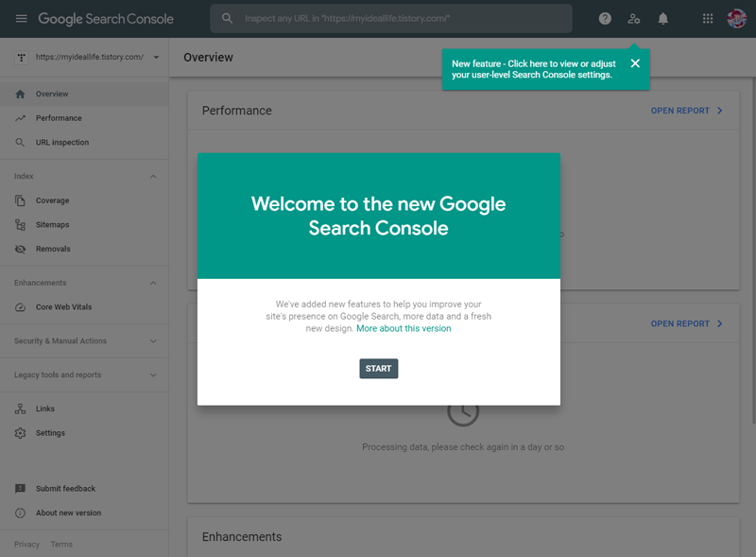Follow the More about this version link
The height and width of the screenshot is (557, 756).
404,329
